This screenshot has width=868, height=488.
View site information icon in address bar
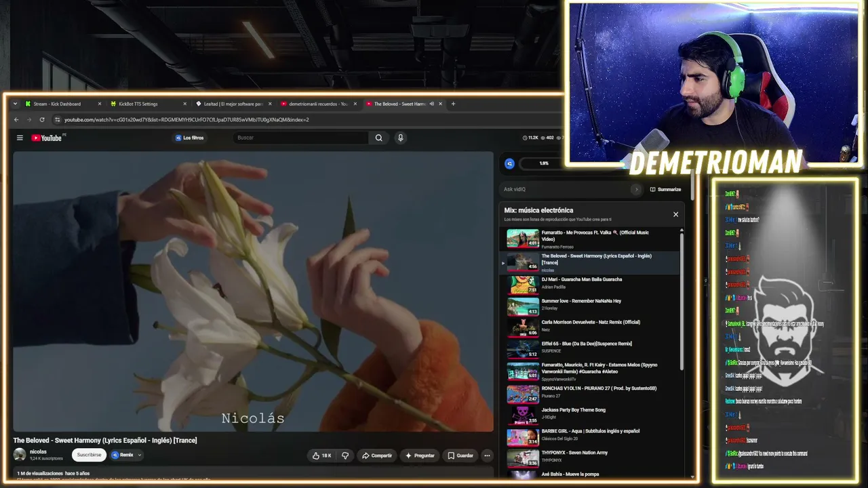point(58,119)
